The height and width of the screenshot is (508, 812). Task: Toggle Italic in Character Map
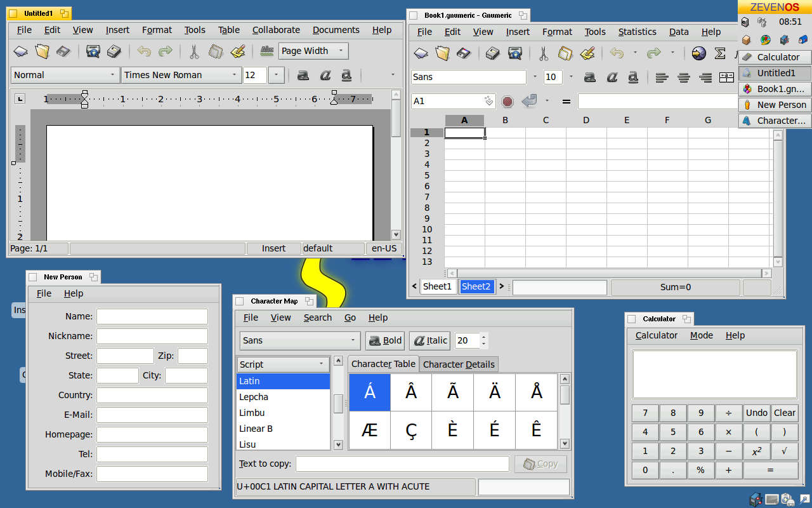coord(430,341)
